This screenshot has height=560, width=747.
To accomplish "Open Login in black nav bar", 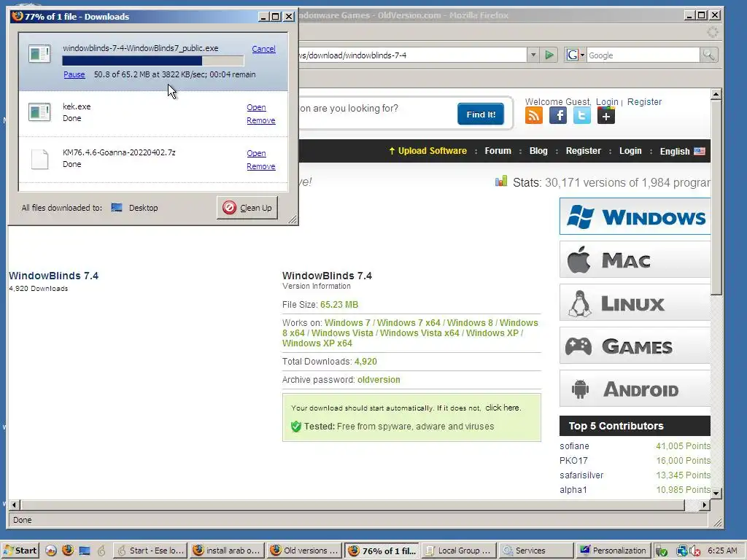I will [x=630, y=151].
